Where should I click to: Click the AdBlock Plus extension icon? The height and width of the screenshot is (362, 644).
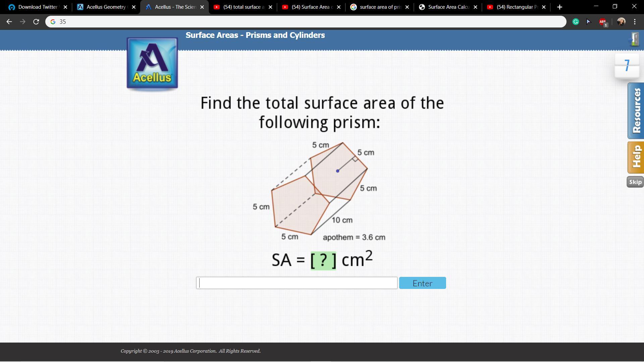603,22
